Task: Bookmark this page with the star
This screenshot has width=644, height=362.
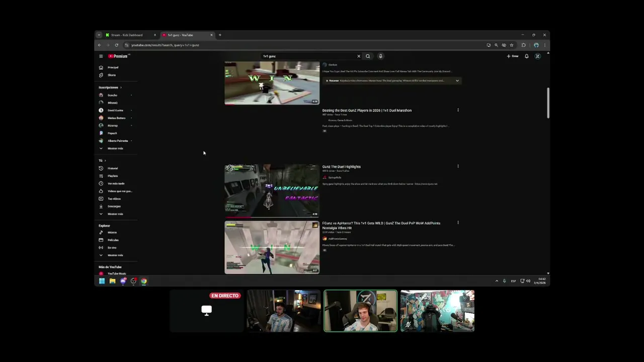Action: click(511, 45)
